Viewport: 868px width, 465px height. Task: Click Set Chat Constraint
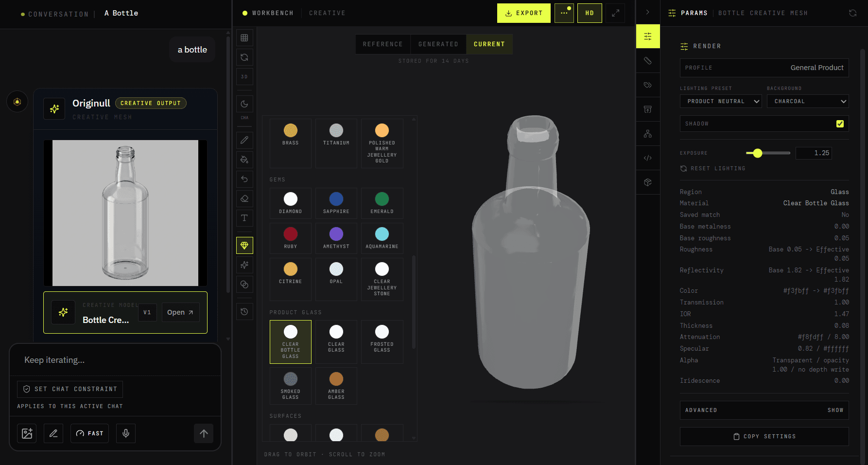pos(70,389)
